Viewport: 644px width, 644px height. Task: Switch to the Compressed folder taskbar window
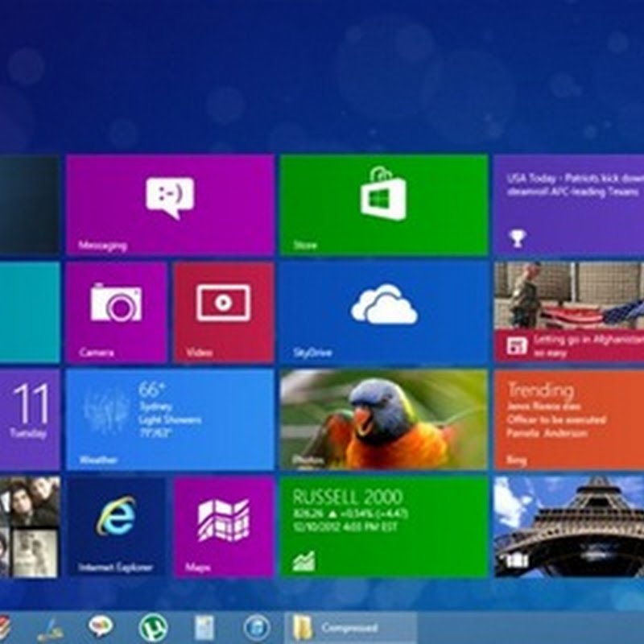pos(350,627)
